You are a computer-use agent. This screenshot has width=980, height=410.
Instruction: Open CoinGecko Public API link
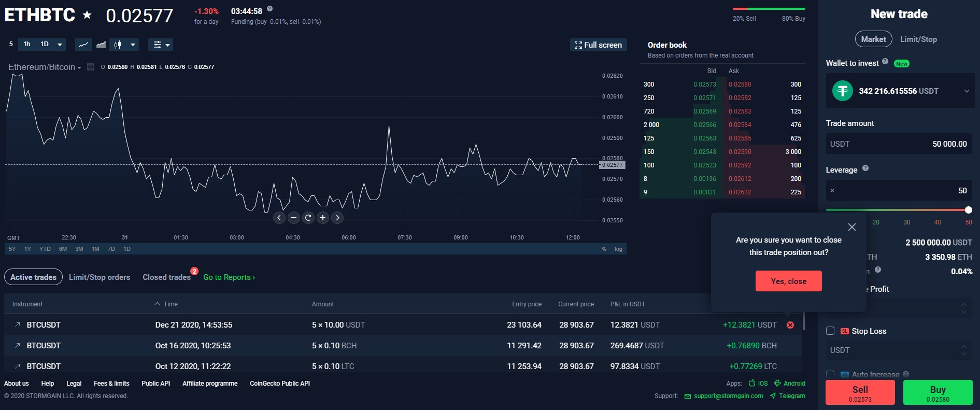(280, 384)
